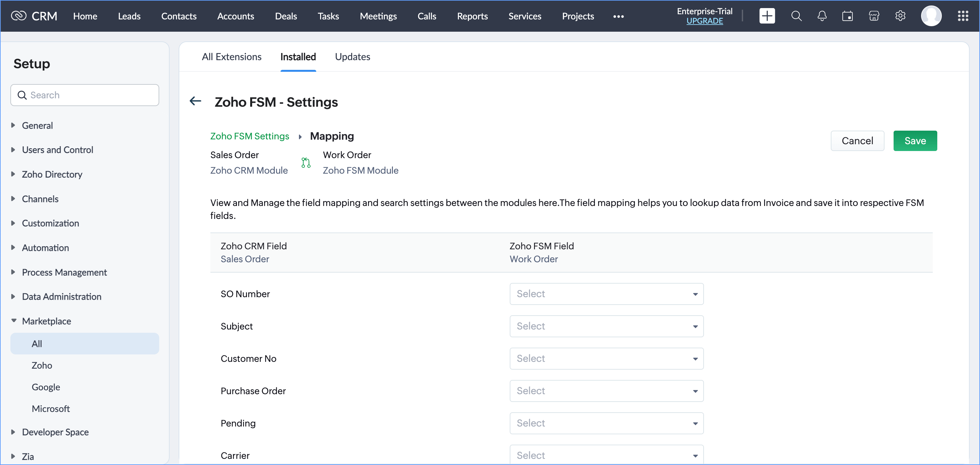This screenshot has height=465, width=980.
Task: Click the UPGRADE link
Action: 704,21
